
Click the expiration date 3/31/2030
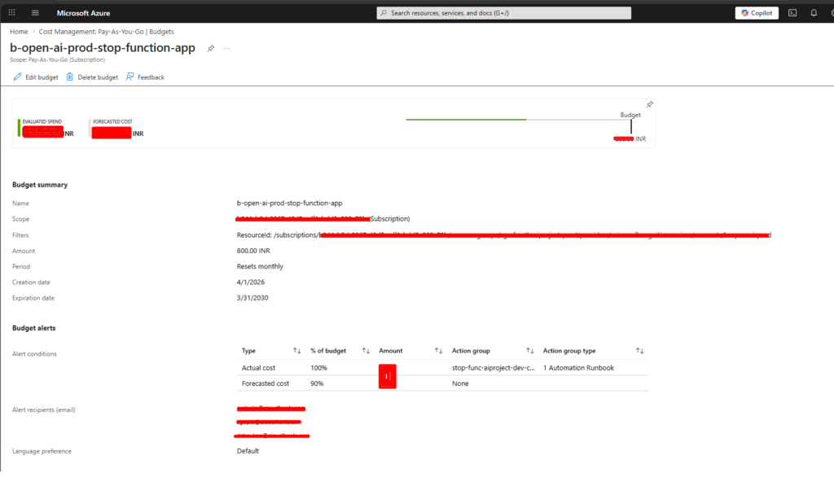252,298
